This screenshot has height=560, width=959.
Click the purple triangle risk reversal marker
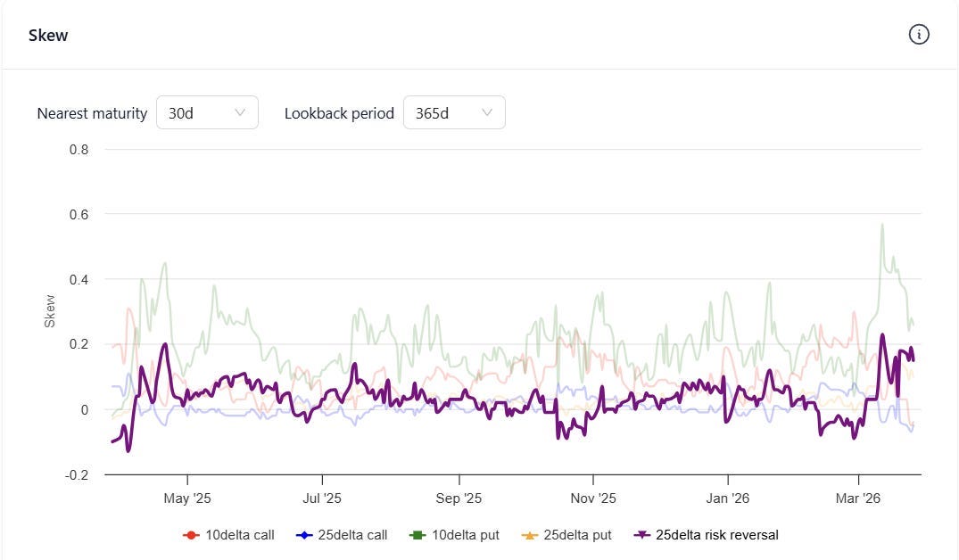click(x=641, y=535)
